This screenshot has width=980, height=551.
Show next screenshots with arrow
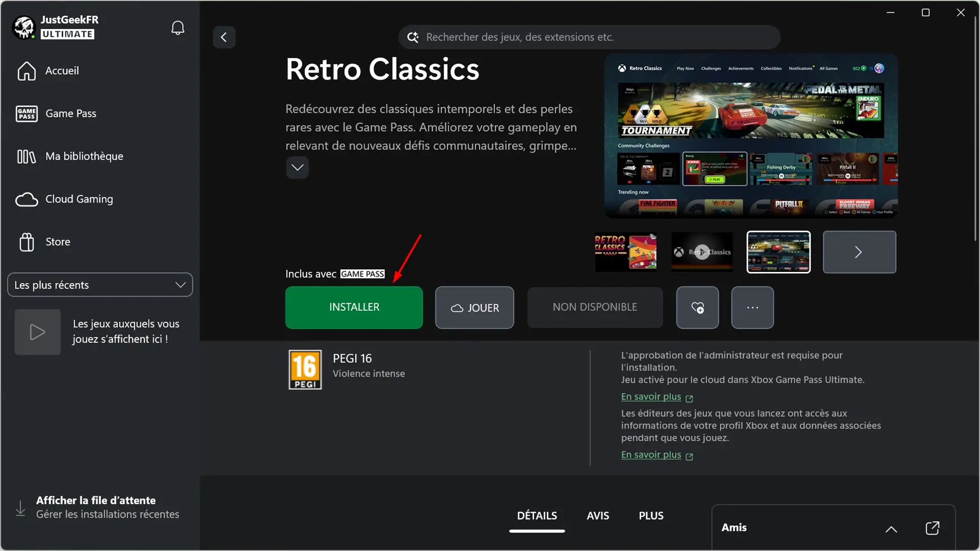859,252
